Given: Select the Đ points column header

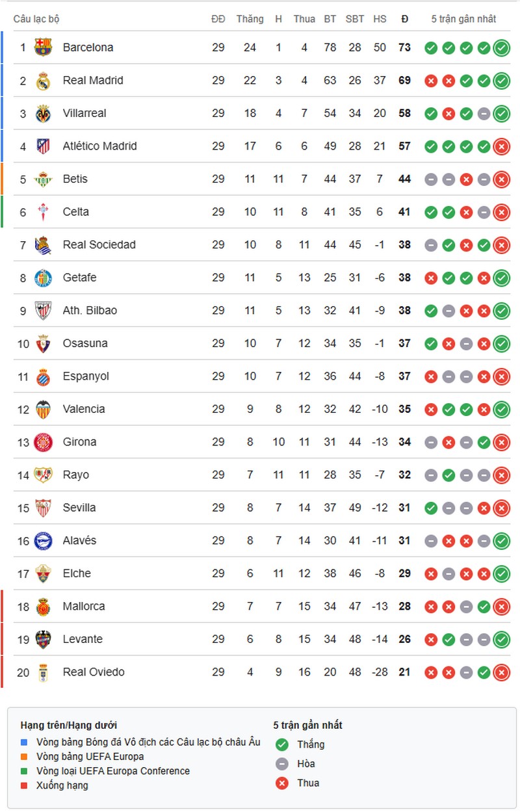Looking at the screenshot, I should [404, 19].
